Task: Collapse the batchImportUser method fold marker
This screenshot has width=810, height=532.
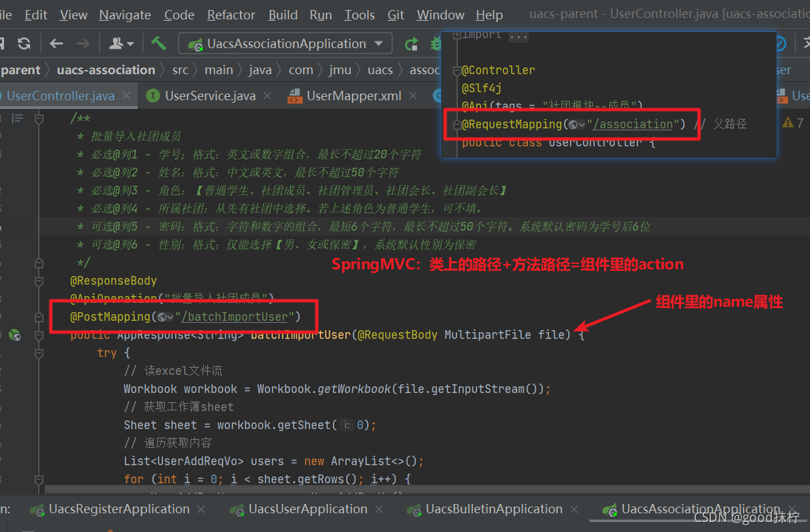Action: coord(39,336)
